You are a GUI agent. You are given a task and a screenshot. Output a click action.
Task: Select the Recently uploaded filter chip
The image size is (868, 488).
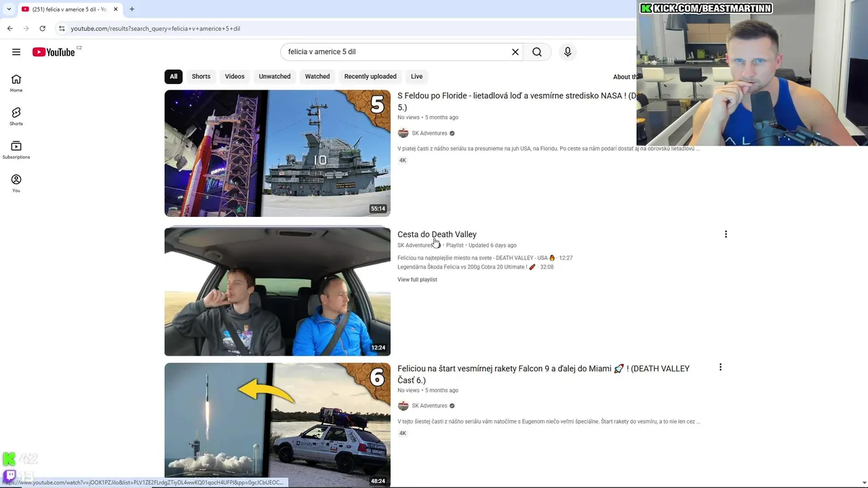(370, 77)
